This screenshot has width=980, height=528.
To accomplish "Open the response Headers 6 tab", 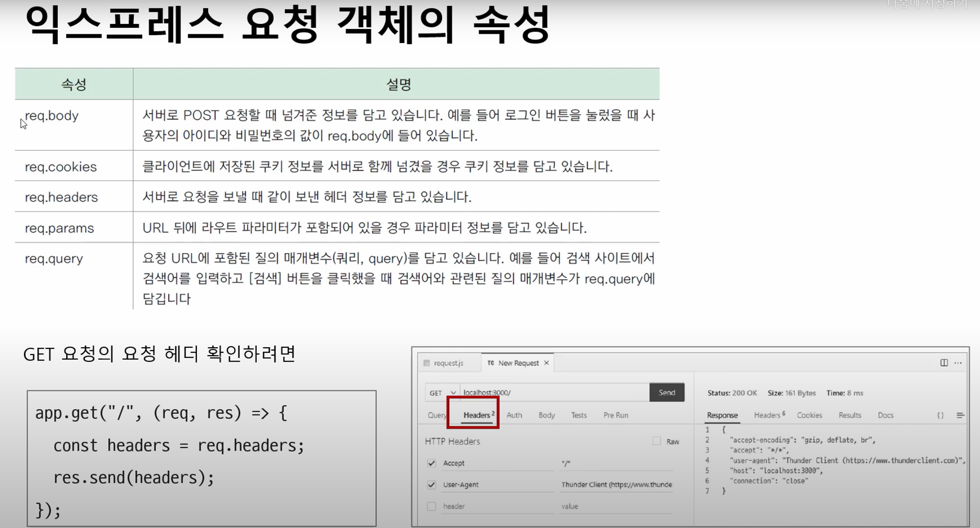I will coord(769,415).
